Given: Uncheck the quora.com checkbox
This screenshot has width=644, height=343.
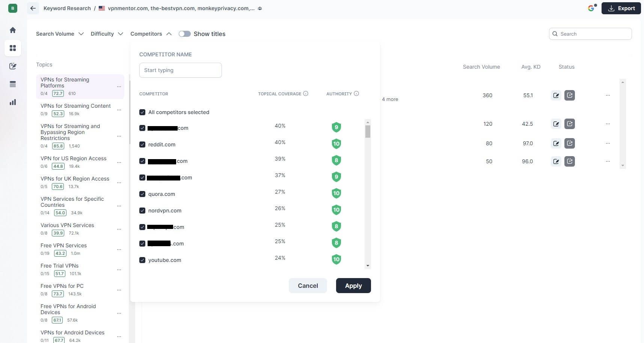Looking at the screenshot, I should point(142,194).
